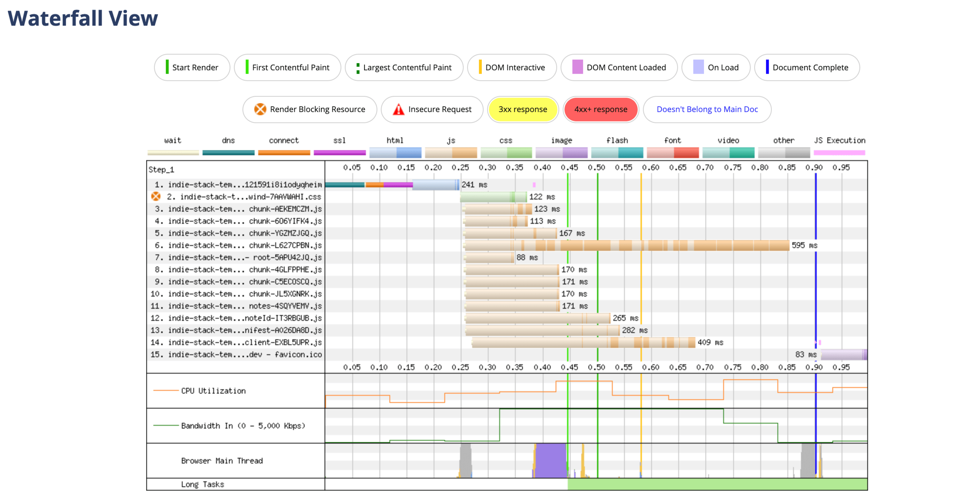Click purple block in Browser Main Thread
The width and height of the screenshot is (980, 496).
click(550, 460)
